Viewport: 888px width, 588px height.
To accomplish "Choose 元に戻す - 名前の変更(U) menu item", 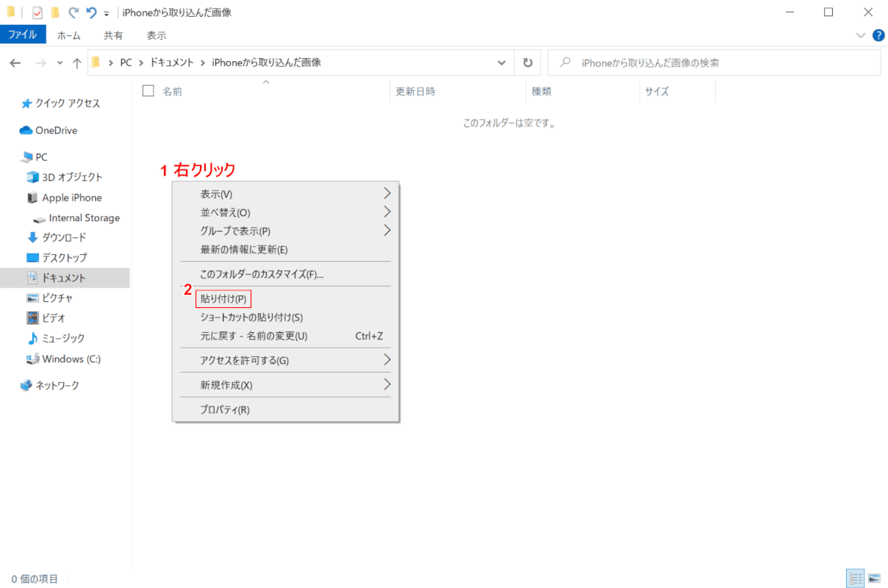I will (x=285, y=336).
